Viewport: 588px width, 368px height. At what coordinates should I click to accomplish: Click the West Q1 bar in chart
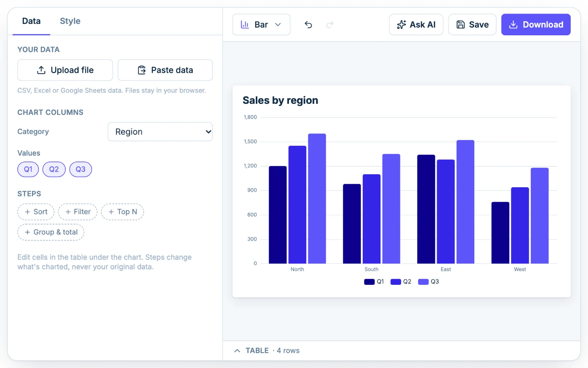501,233
